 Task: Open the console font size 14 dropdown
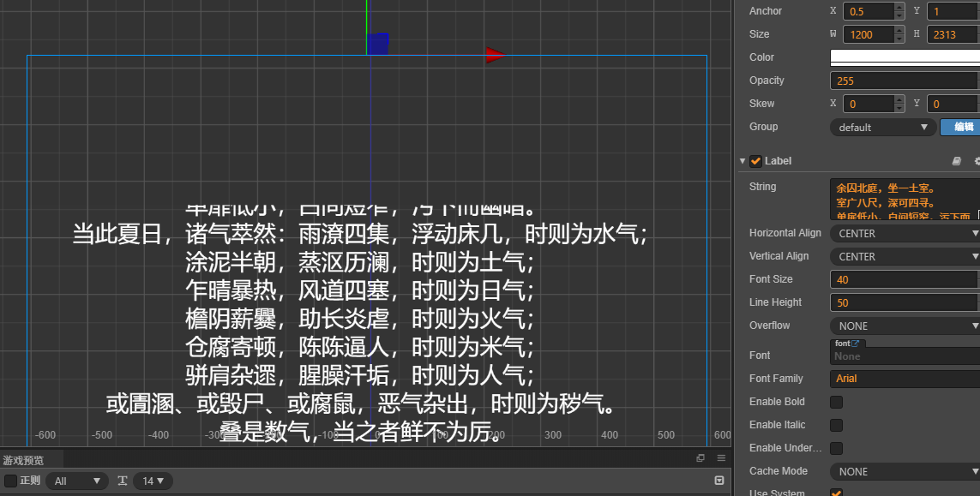[x=153, y=481]
